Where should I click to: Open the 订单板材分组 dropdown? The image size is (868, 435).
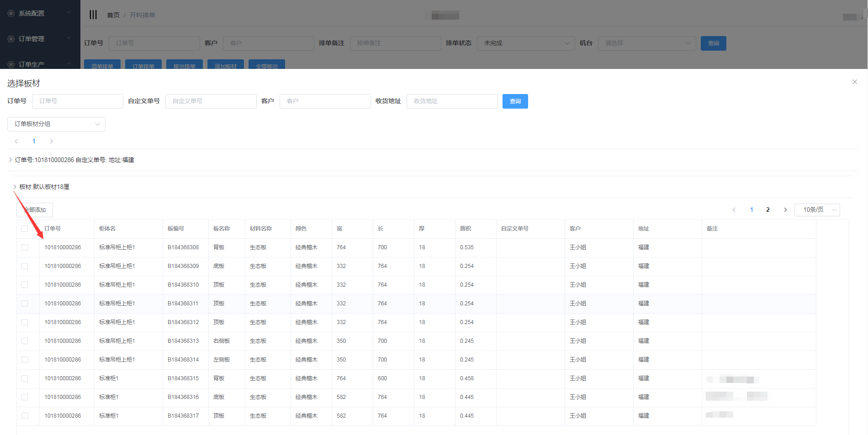tap(56, 124)
